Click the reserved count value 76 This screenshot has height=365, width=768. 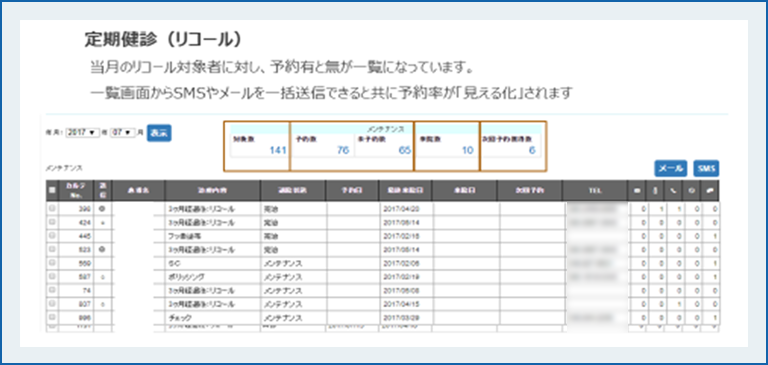[x=343, y=150]
